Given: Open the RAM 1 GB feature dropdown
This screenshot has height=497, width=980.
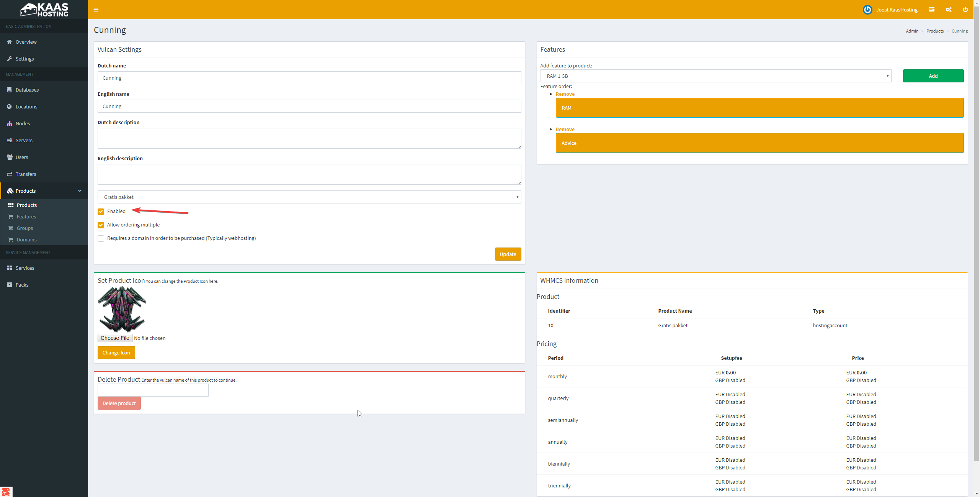Looking at the screenshot, I should (715, 76).
